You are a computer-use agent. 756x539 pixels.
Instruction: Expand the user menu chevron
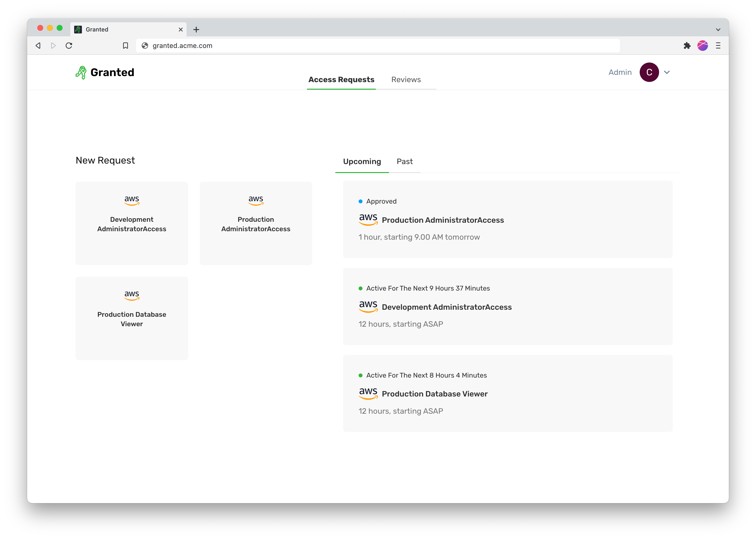(x=667, y=72)
